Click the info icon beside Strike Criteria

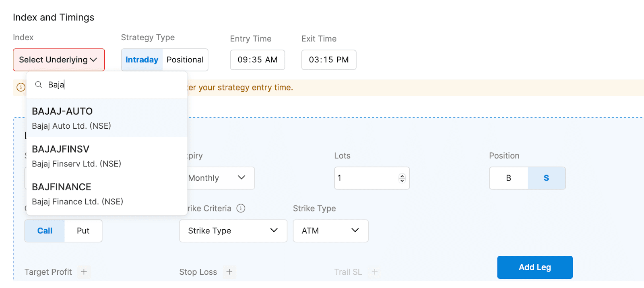click(x=241, y=208)
